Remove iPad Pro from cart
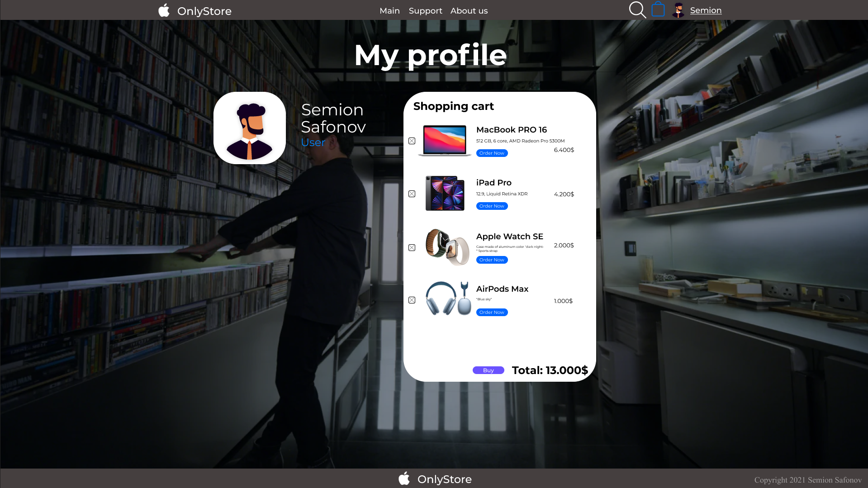The height and width of the screenshot is (488, 868). tap(412, 194)
